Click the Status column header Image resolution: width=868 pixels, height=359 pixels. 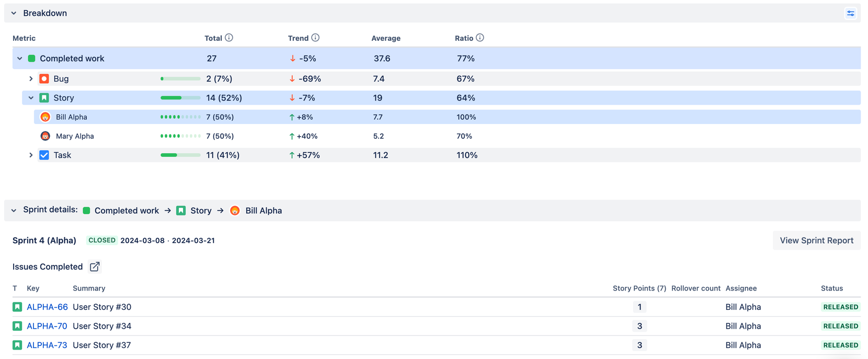coord(832,288)
